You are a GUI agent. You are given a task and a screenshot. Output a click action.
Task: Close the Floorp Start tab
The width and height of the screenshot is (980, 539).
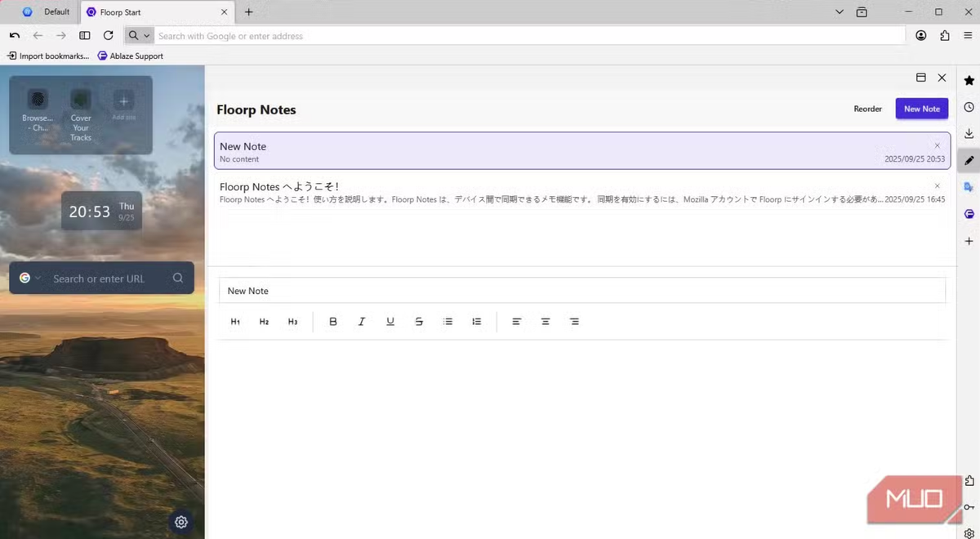(x=225, y=12)
